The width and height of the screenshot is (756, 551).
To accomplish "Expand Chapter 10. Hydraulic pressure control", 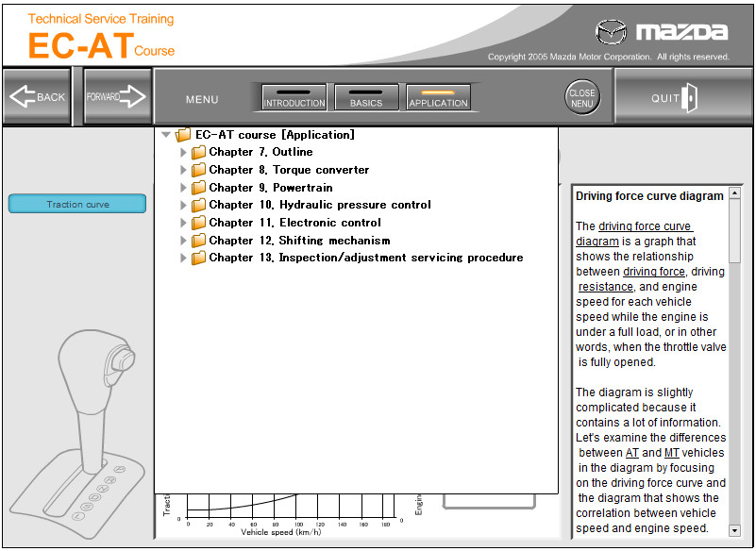I will point(183,205).
